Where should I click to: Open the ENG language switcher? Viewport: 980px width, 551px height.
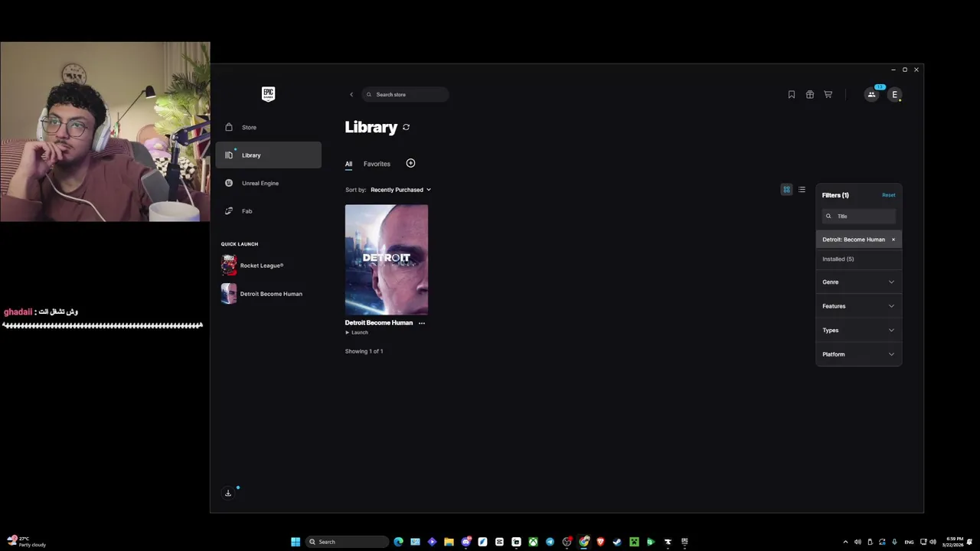point(909,542)
